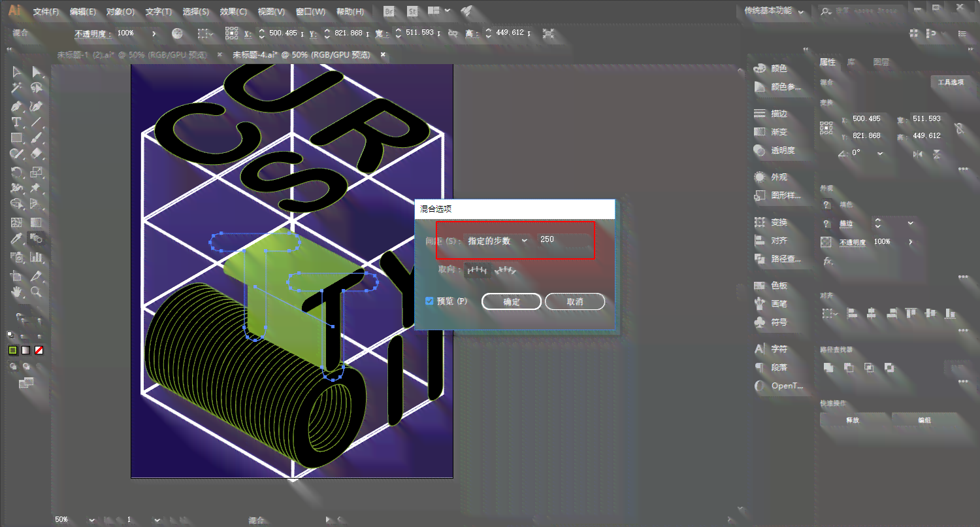Select the Artboard tool

[x=17, y=275]
